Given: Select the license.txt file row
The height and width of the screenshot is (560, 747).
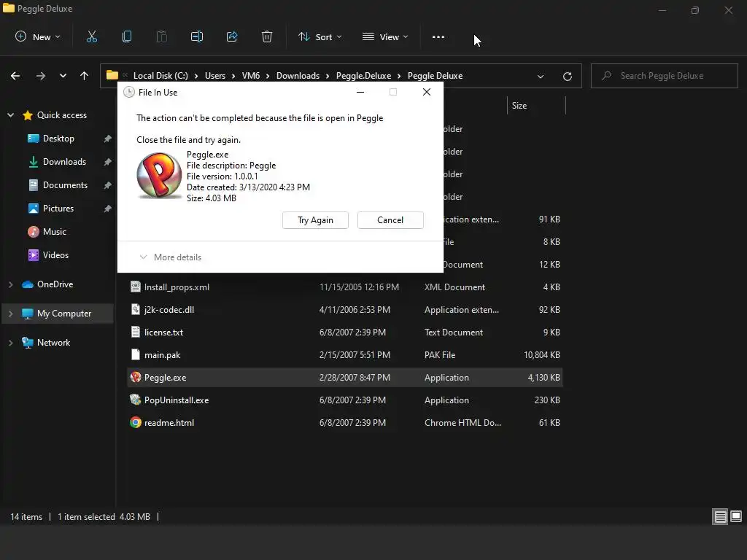Looking at the screenshot, I should pyautogui.click(x=345, y=332).
